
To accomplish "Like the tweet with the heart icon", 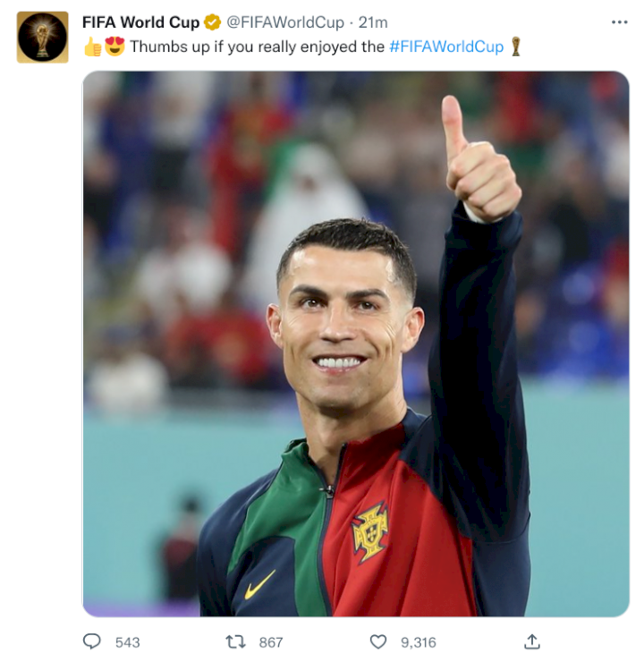I will [x=378, y=641].
